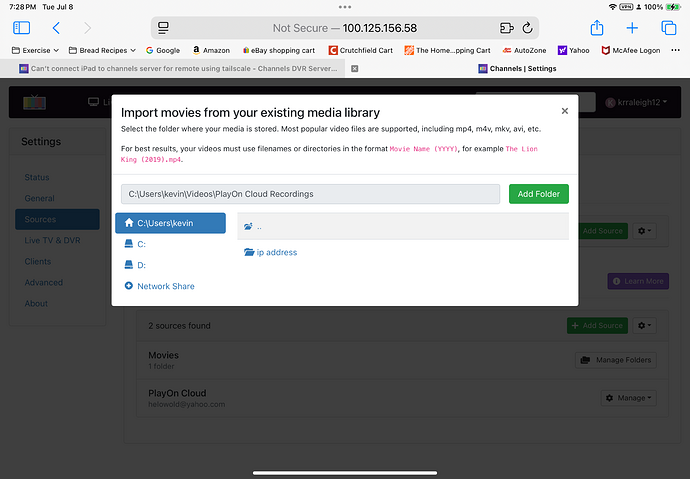Select the C: drive
This screenshot has height=479, width=690.
coord(141,244)
